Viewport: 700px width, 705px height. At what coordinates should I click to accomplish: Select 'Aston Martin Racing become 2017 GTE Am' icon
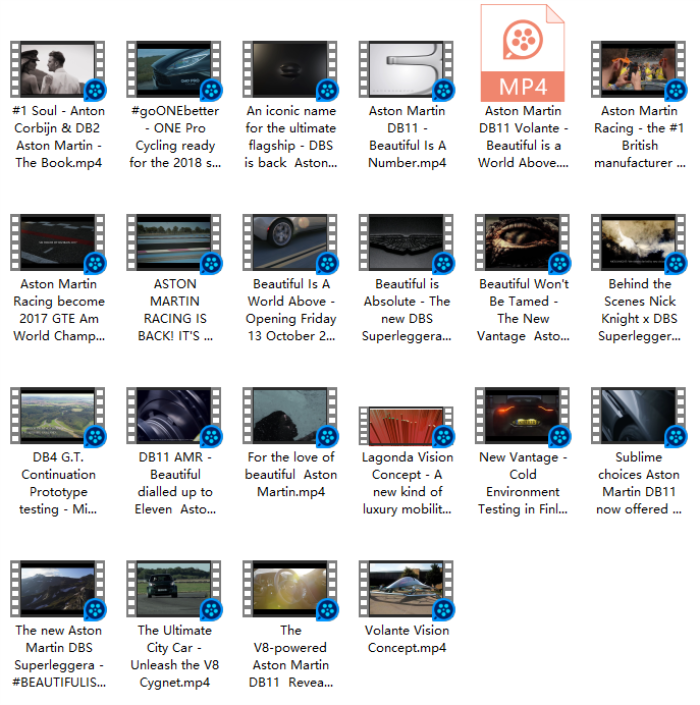(58, 242)
